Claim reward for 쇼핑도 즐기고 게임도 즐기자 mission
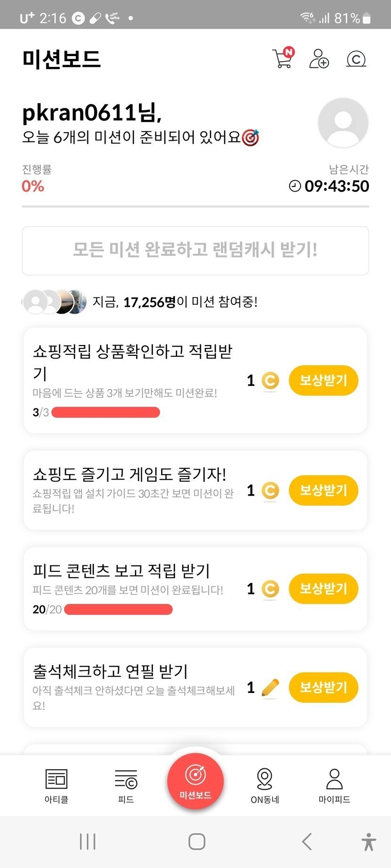The width and height of the screenshot is (391, 868). (x=323, y=490)
